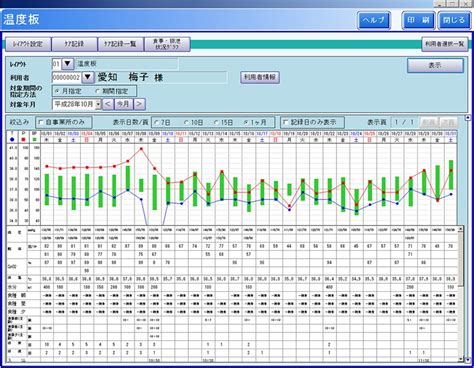
Task: Click the 閉じる close button
Action: coord(454,20)
